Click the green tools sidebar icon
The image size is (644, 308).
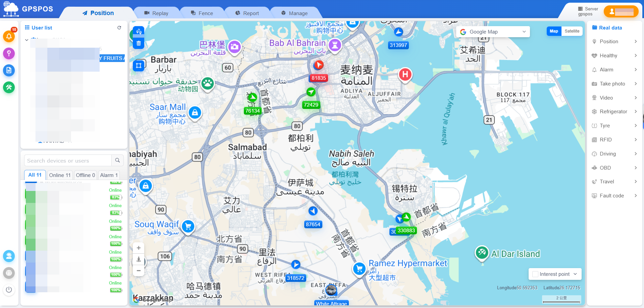[9, 87]
